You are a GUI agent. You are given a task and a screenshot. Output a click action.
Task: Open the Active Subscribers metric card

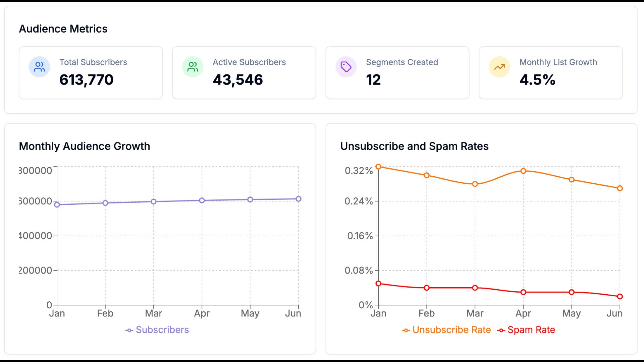point(244,73)
